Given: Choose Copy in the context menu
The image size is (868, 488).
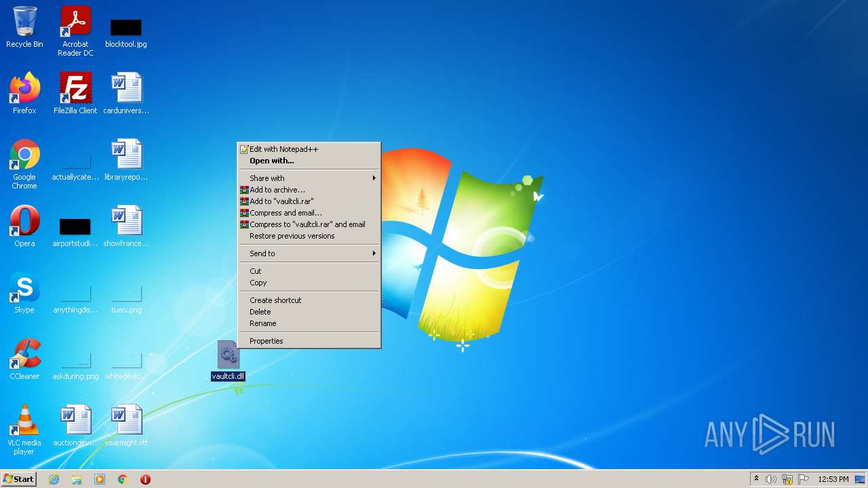Looking at the screenshot, I should pos(309,283).
